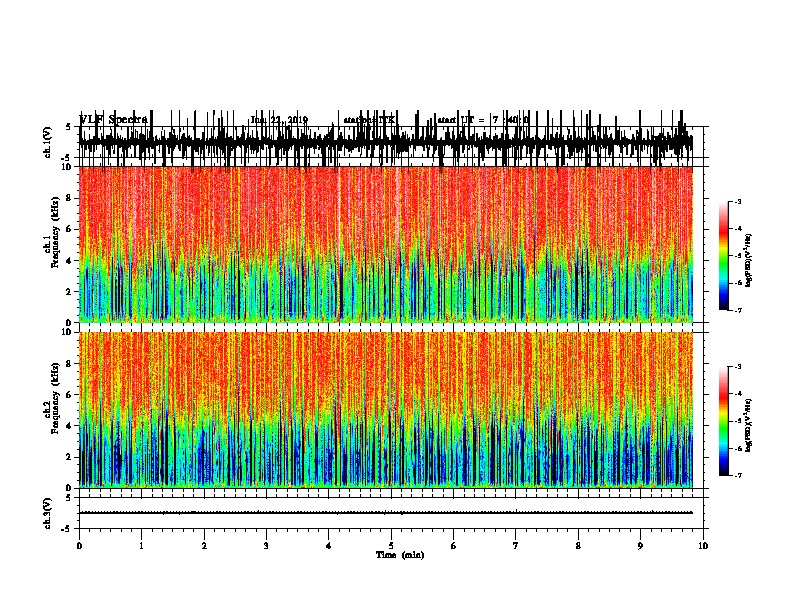
Task: Click the '-5' tick of ch.3(V) panel
Action: click(67, 529)
